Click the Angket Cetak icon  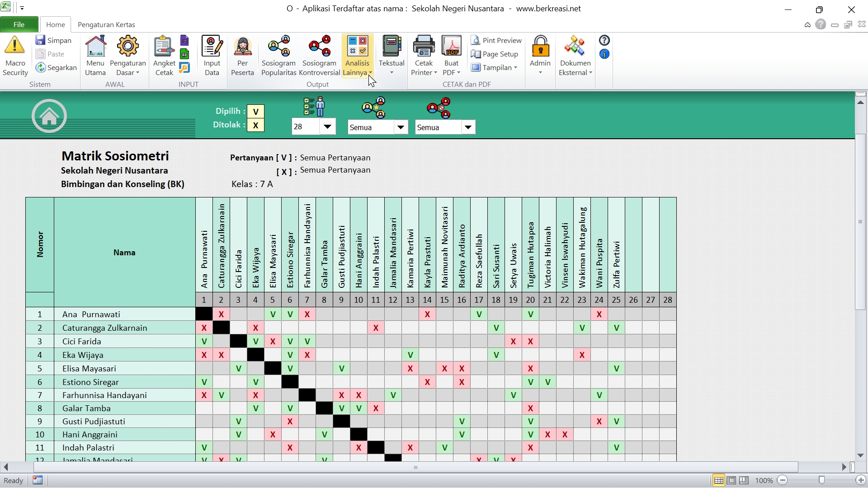(164, 46)
